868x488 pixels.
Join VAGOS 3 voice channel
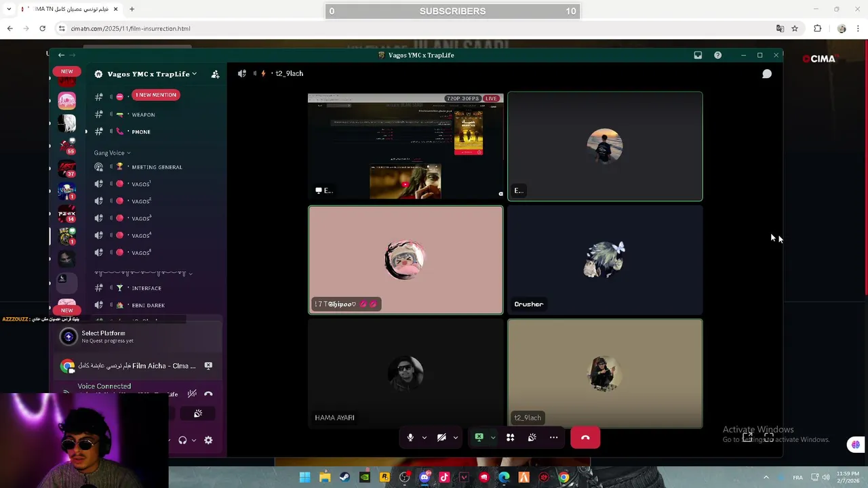tap(157, 218)
